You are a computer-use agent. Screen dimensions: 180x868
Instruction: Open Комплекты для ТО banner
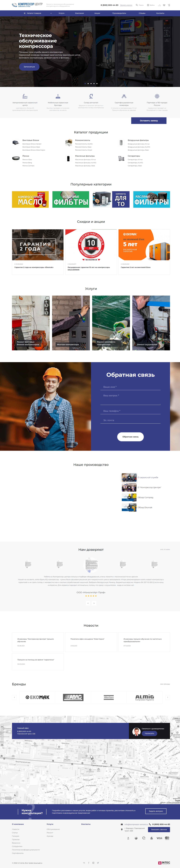pos(111,199)
